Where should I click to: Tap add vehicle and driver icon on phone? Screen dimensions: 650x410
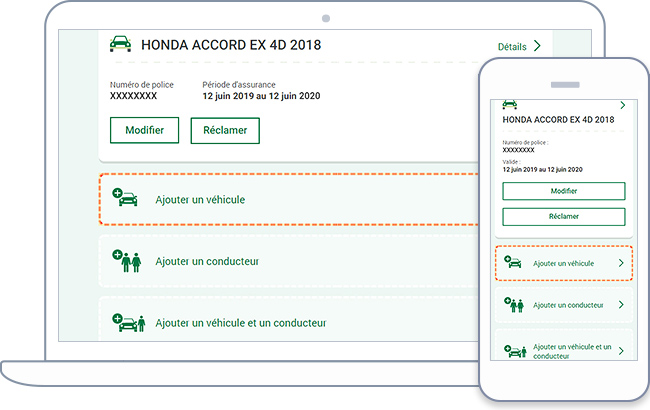click(515, 352)
